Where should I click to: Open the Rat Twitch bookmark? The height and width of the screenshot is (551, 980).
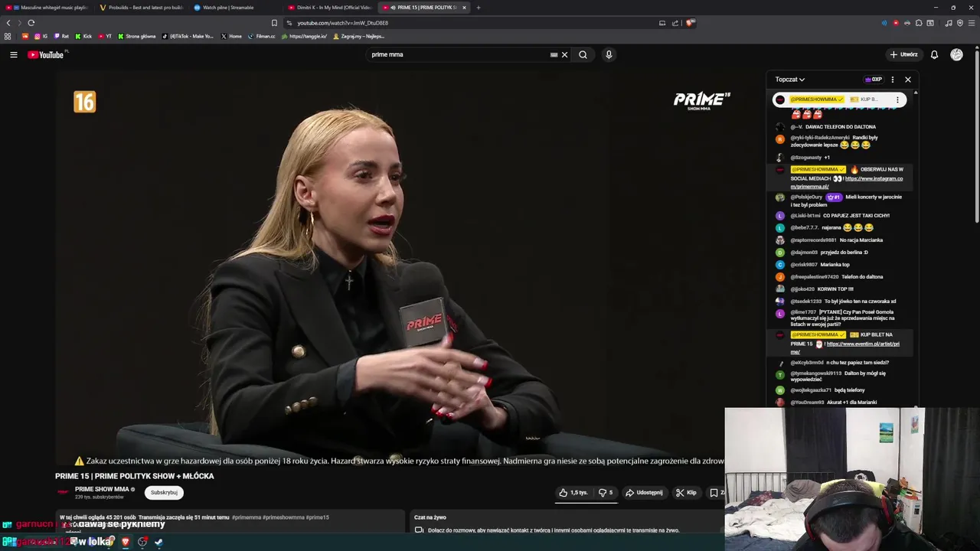click(61, 36)
